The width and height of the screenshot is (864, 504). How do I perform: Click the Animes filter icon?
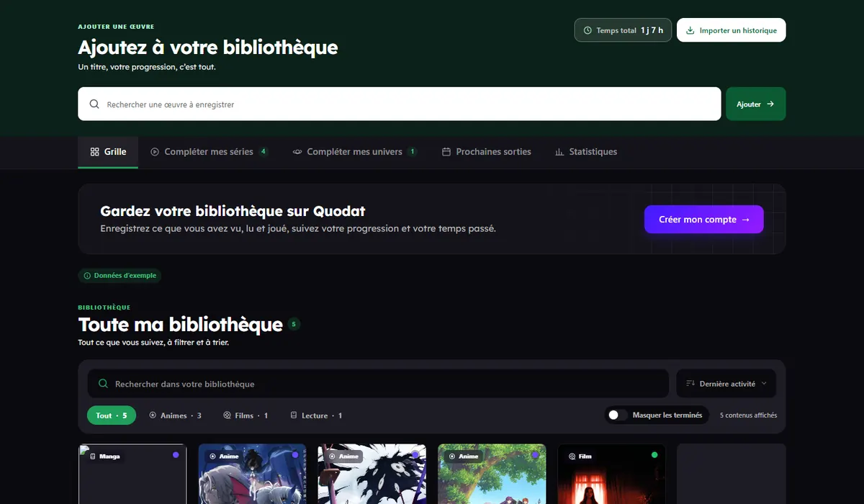pyautogui.click(x=153, y=415)
